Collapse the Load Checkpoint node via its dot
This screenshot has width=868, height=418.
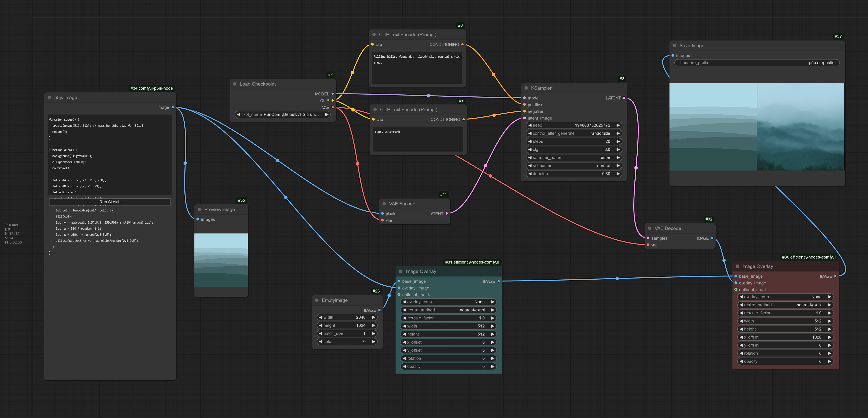click(x=234, y=84)
